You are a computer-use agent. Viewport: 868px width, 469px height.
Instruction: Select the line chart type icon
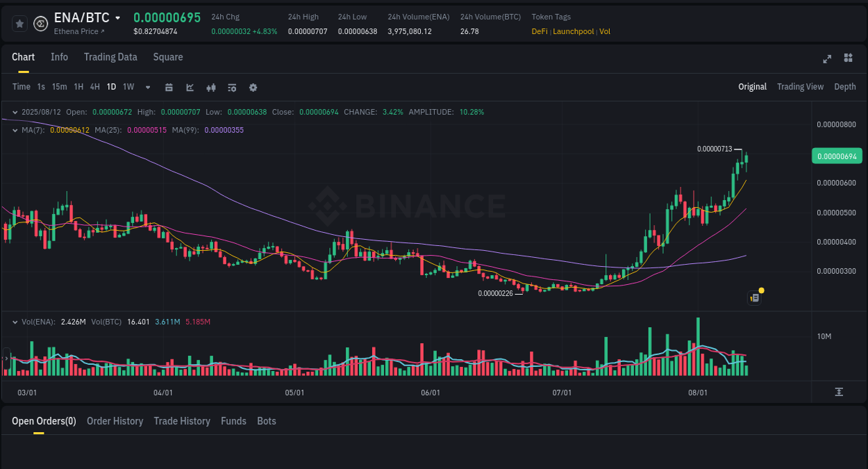click(190, 87)
